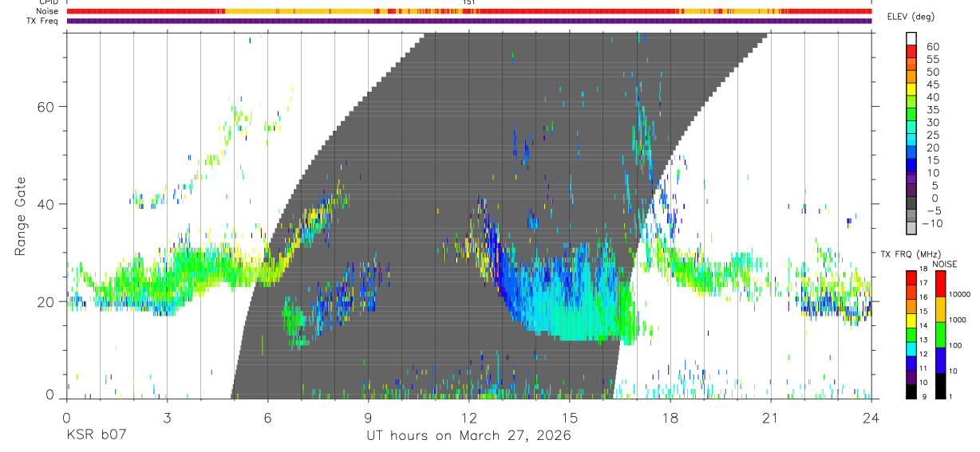This screenshot has height=452, width=980.
Task: Click the "15" hour tick on the time axis
Action: click(569, 417)
